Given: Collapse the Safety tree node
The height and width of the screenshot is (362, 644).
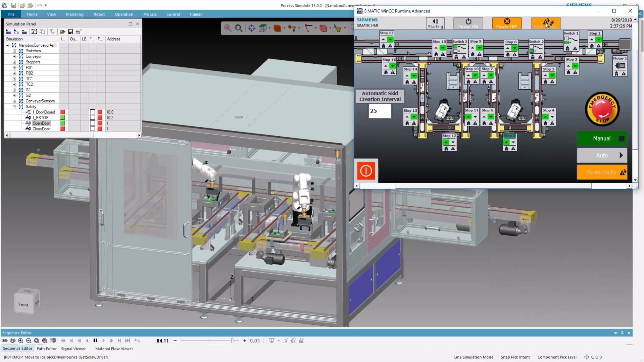Looking at the screenshot, I should 14,107.
